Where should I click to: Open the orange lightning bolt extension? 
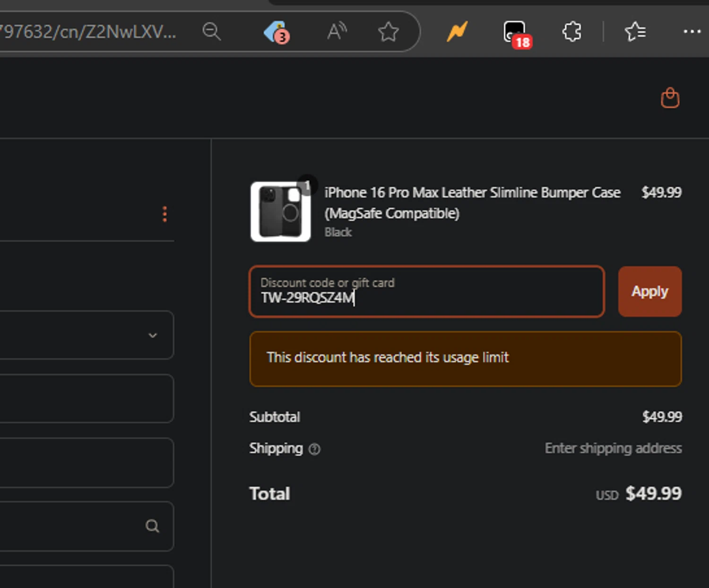458,32
